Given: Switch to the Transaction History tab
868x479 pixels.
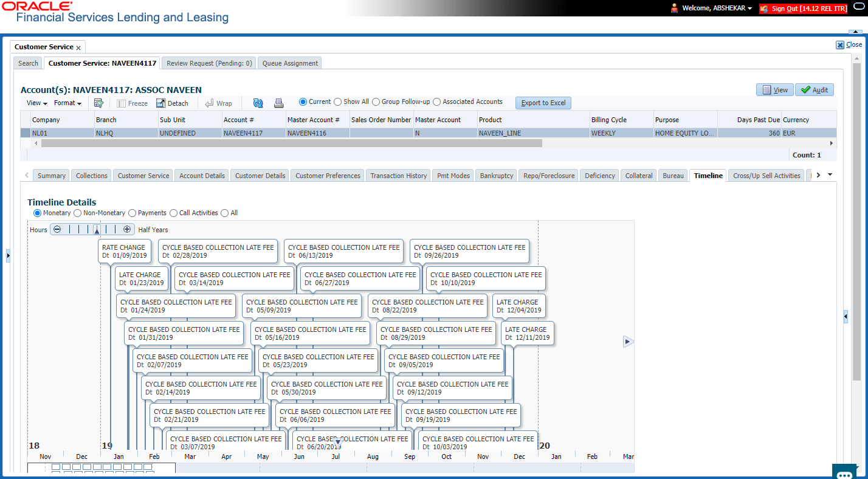Looking at the screenshot, I should click(398, 175).
